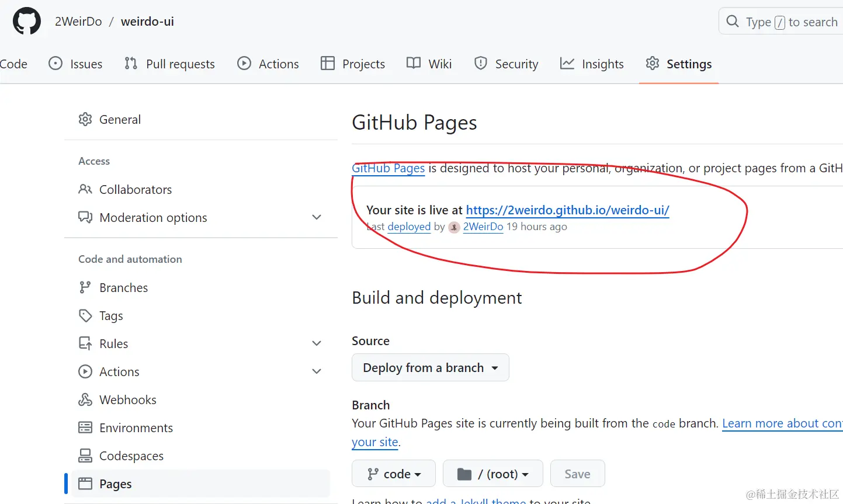Open Rules in sidebar
This screenshot has height=504, width=843.
113,343
